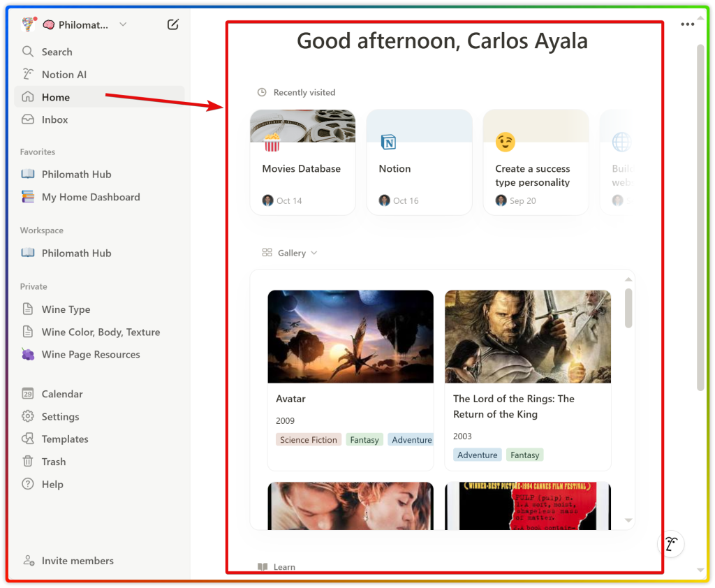Click the Recently visited clock icon

[x=262, y=93]
